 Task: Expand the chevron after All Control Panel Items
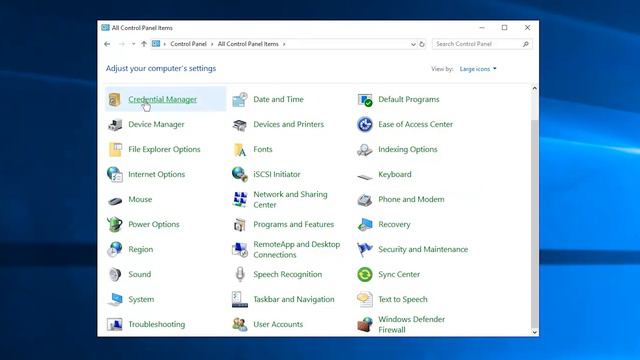[284, 44]
